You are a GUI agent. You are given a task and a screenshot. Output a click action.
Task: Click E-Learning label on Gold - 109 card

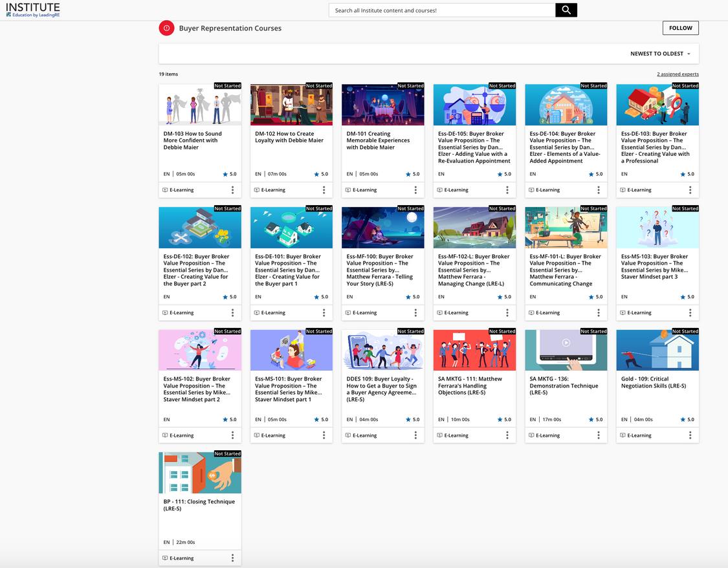(x=639, y=435)
